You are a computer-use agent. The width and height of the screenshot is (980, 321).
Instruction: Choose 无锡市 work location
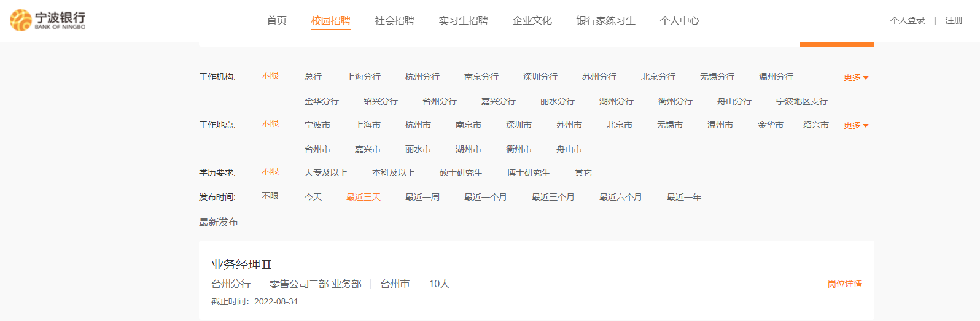670,125
